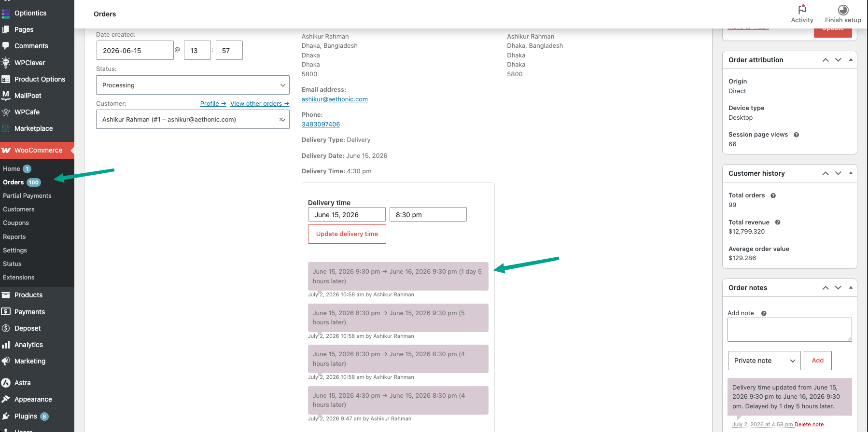Click the WPClever lightbulb icon
The width and height of the screenshot is (868, 432).
click(x=6, y=63)
